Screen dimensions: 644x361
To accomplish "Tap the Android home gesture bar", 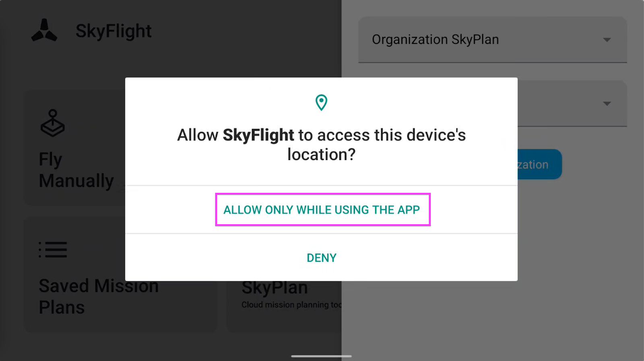I will click(322, 356).
